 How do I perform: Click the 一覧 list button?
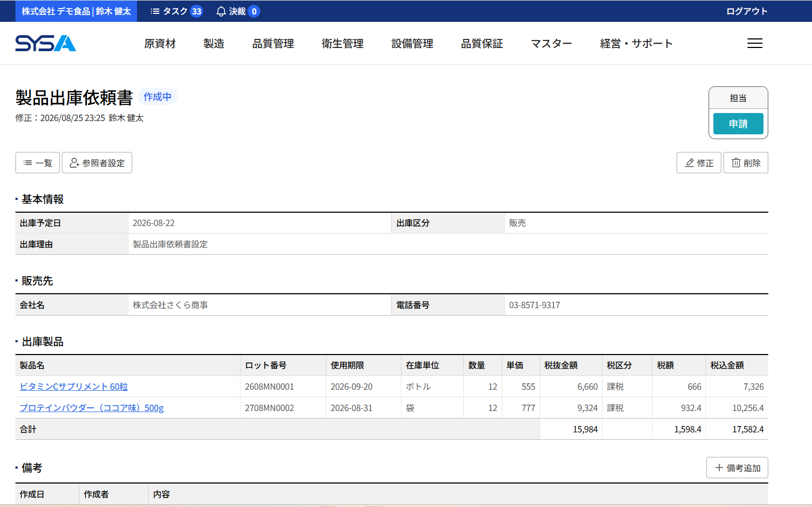coord(37,163)
